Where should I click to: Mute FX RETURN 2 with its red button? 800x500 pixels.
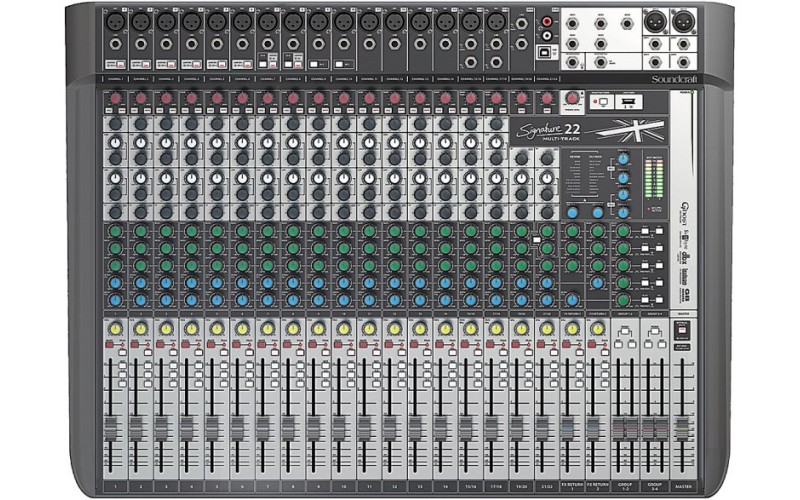tap(591, 345)
